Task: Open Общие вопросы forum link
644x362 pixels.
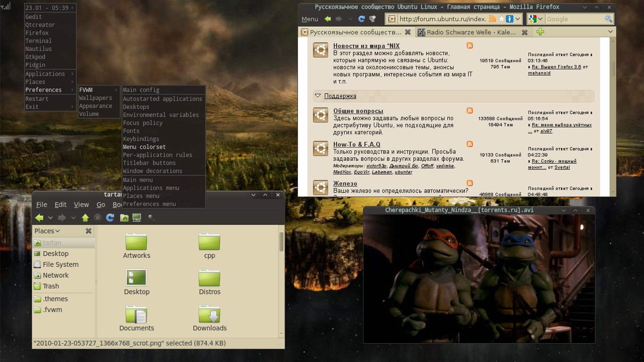Action: tap(358, 111)
